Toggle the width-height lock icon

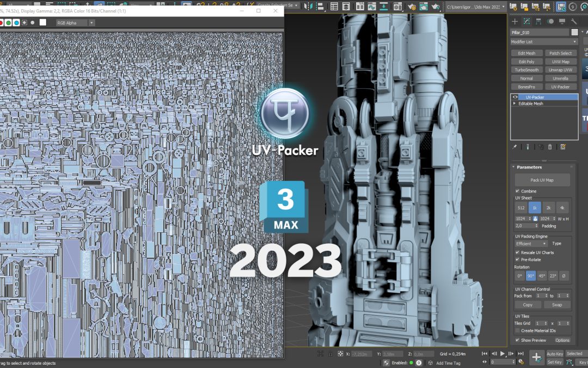tap(535, 219)
